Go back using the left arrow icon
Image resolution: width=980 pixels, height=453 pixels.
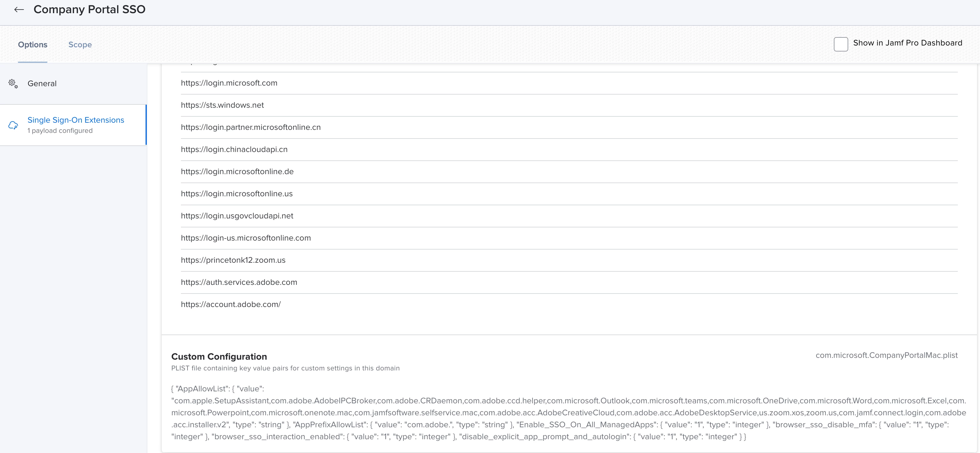click(19, 10)
